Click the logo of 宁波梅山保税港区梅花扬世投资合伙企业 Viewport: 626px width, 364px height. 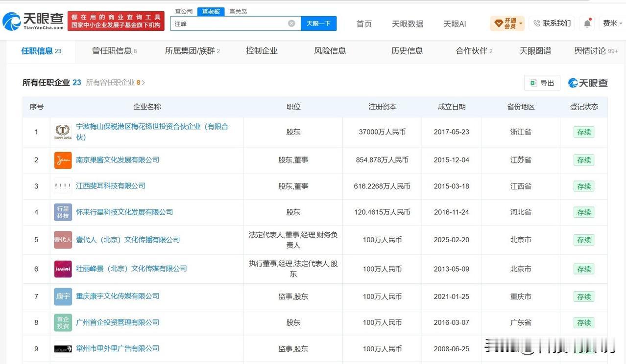63,132
